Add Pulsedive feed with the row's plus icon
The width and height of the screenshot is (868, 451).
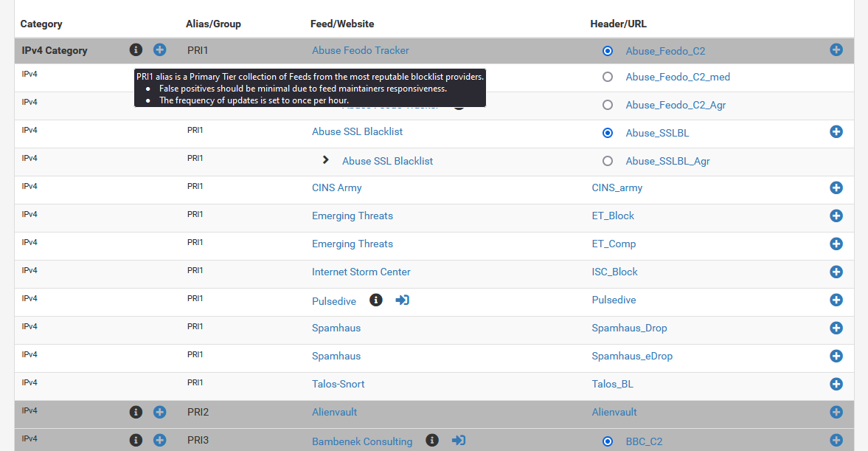(x=836, y=300)
